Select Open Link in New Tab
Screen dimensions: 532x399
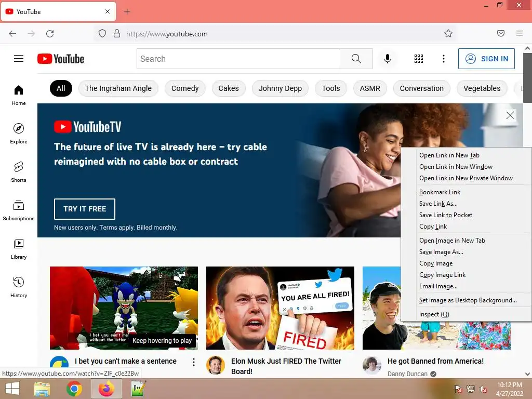point(449,155)
